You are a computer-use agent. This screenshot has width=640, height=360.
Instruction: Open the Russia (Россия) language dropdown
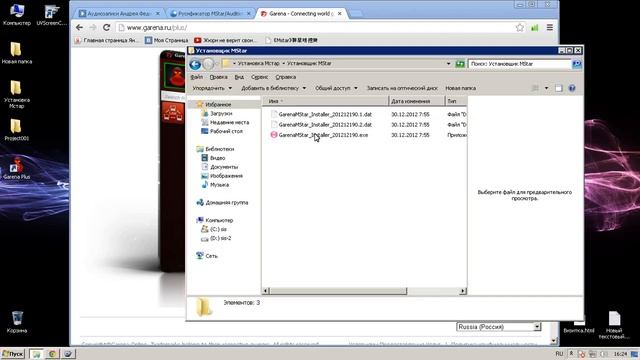[x=499, y=327]
